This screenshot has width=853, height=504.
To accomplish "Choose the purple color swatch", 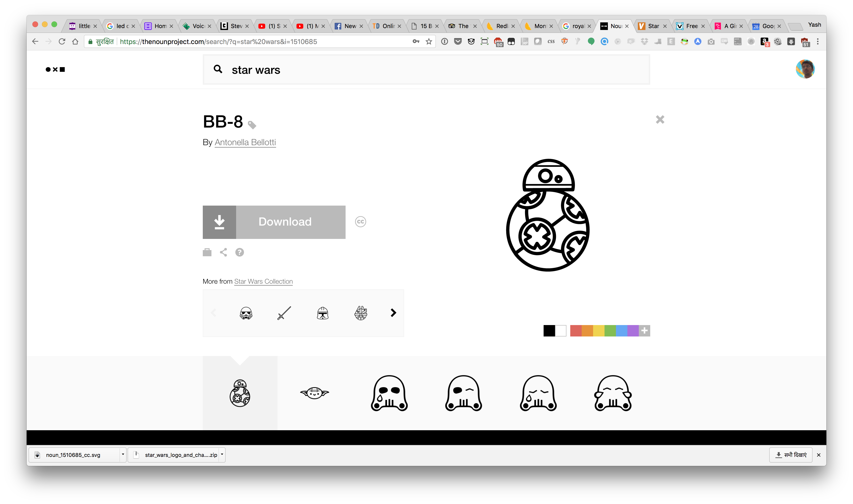I will click(x=633, y=331).
